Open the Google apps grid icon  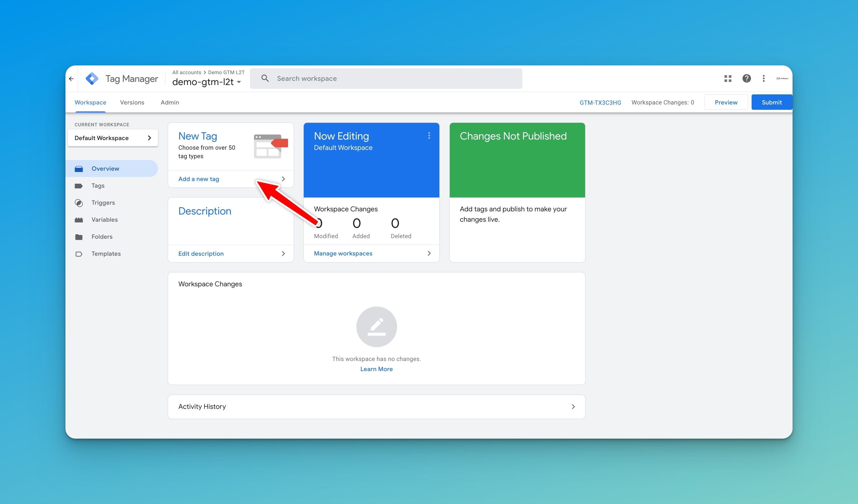pyautogui.click(x=728, y=78)
